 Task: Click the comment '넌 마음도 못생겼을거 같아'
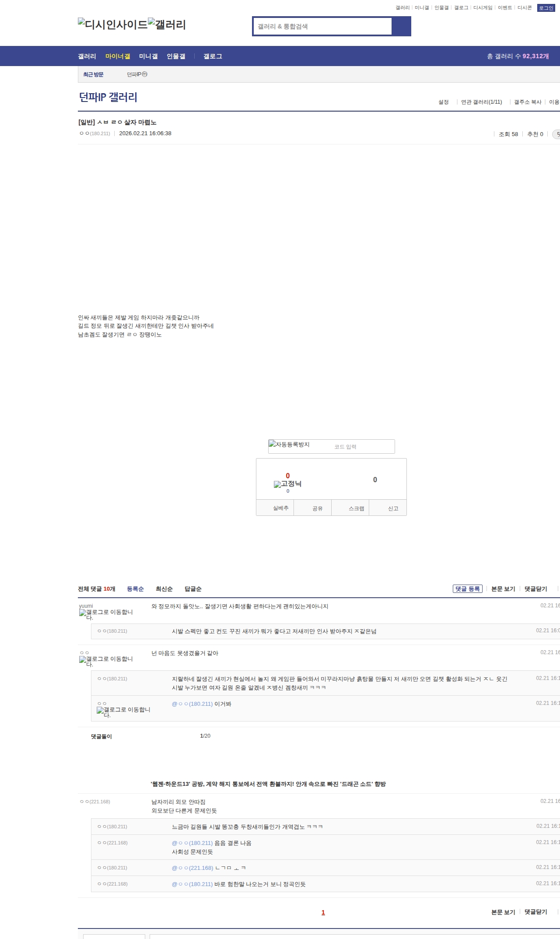(x=185, y=653)
